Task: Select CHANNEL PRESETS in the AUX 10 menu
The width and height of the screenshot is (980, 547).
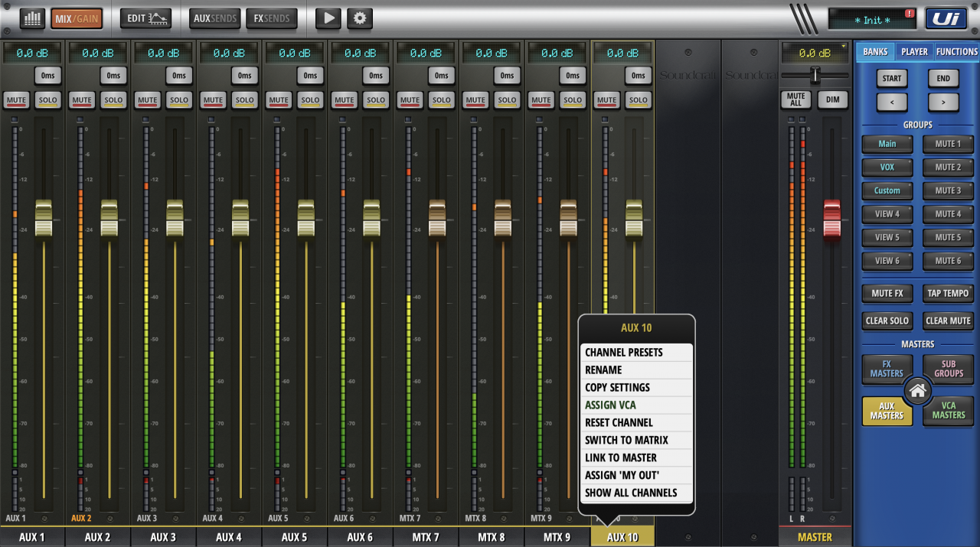Action: (636, 353)
